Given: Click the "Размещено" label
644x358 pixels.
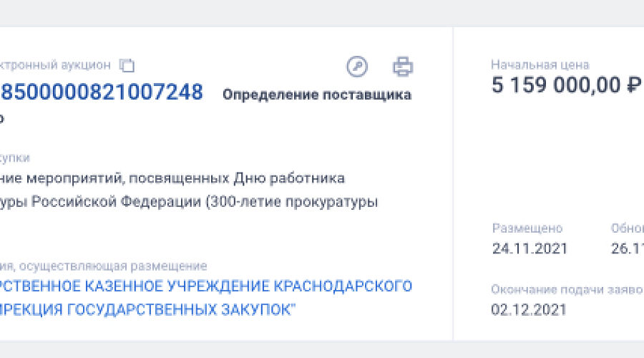Looking at the screenshot, I should pyautogui.click(x=527, y=228).
